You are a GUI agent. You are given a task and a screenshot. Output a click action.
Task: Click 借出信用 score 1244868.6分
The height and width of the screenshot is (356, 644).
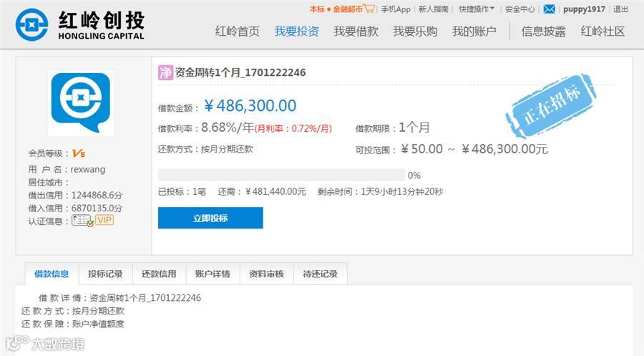click(x=97, y=196)
